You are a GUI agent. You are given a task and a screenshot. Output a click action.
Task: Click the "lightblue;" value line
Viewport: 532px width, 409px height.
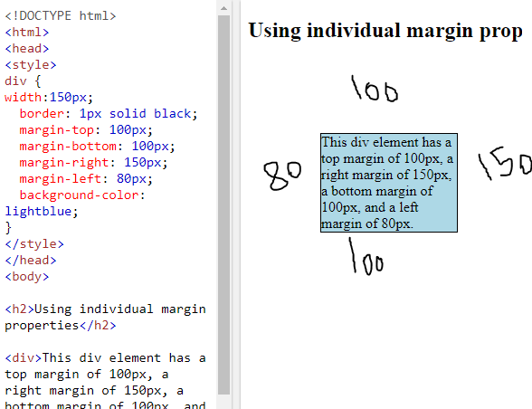click(x=42, y=212)
